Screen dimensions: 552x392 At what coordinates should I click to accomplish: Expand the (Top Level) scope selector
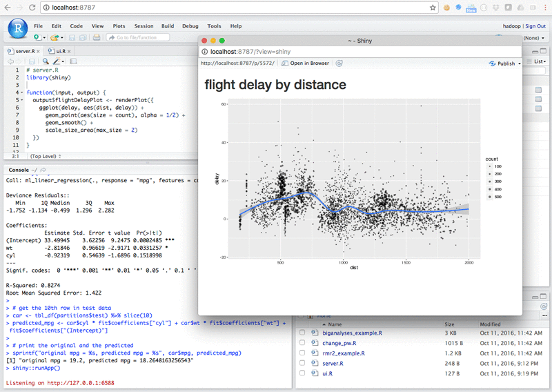coord(46,156)
